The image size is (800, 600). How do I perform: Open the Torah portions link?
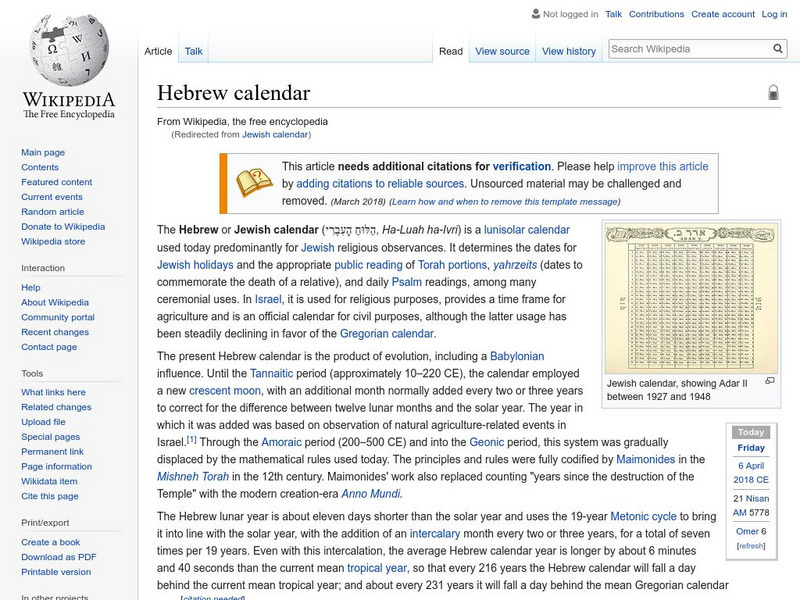coord(452,265)
